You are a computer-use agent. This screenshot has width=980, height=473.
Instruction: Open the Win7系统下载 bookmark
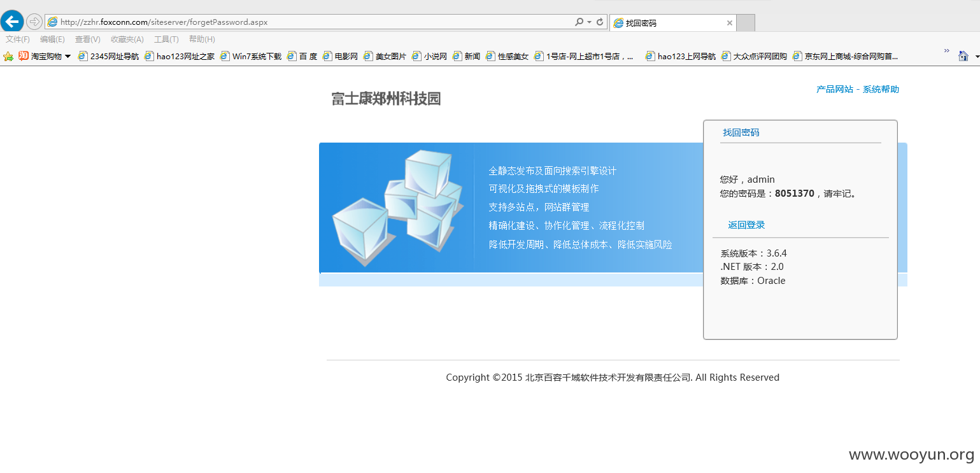251,56
